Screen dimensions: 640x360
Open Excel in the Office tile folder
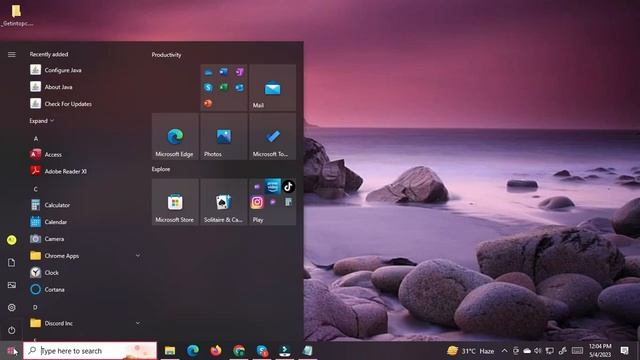coord(224,87)
